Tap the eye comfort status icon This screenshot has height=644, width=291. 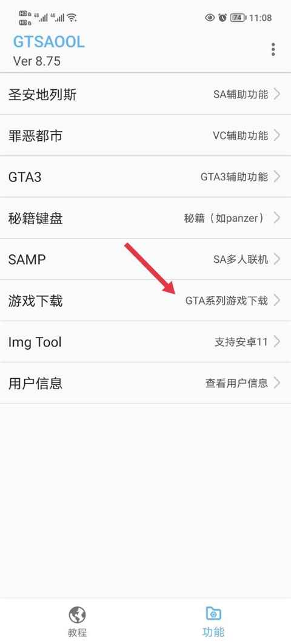pyautogui.click(x=210, y=18)
